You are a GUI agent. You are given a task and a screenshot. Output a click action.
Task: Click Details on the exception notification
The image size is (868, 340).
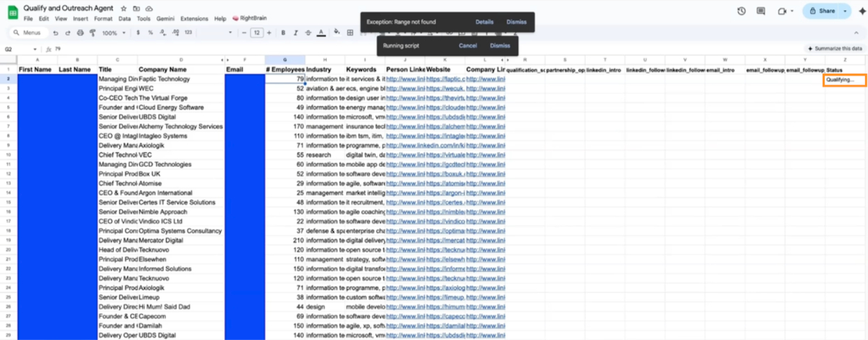[484, 22]
